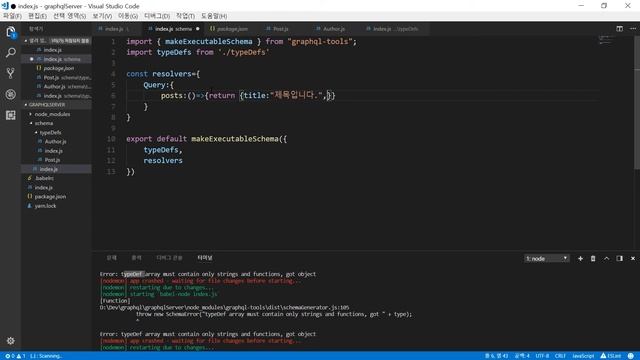Screen dimensions: 640x360
Task: Open the Extensions view
Action: click(x=11, y=115)
